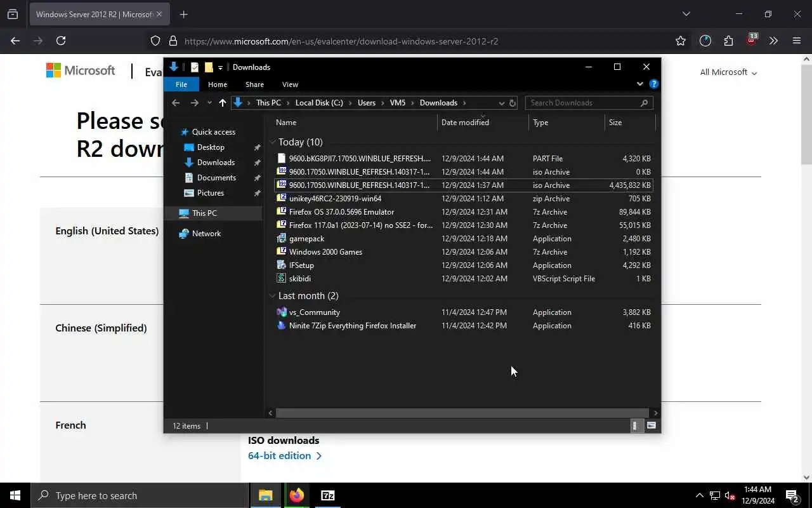Bookmark this page with the star icon
Image resolution: width=812 pixels, height=508 pixels.
tap(681, 41)
